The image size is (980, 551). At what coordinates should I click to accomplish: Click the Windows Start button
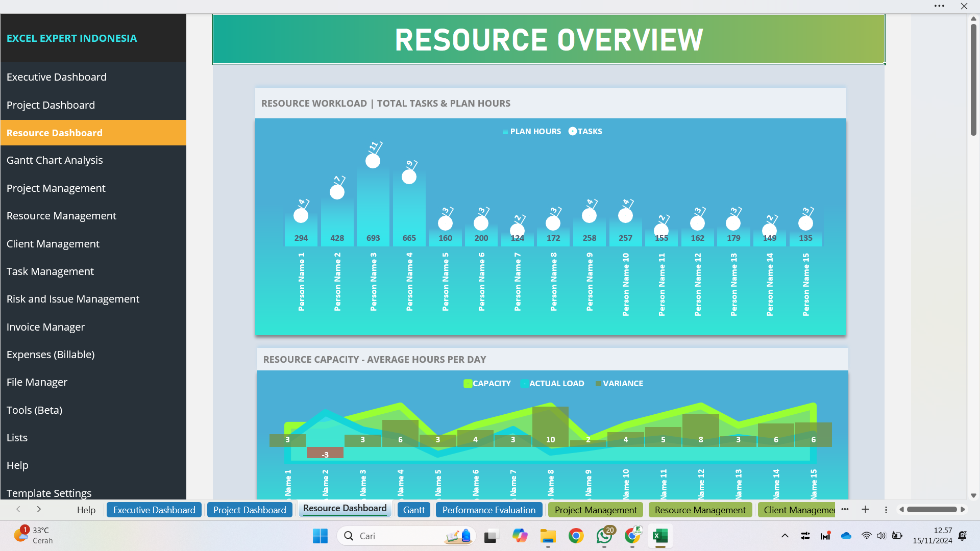click(x=320, y=536)
